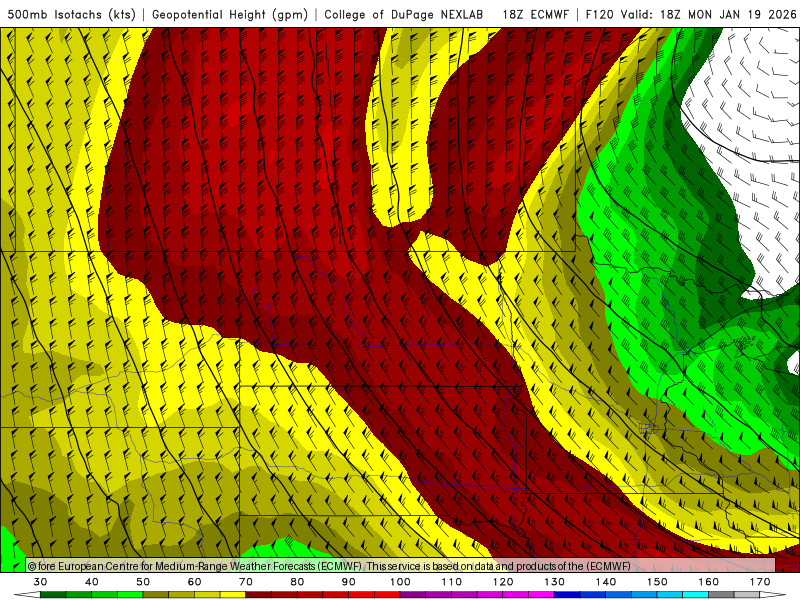Click the '110' legend value
The image size is (800, 600).
pyautogui.click(x=452, y=582)
